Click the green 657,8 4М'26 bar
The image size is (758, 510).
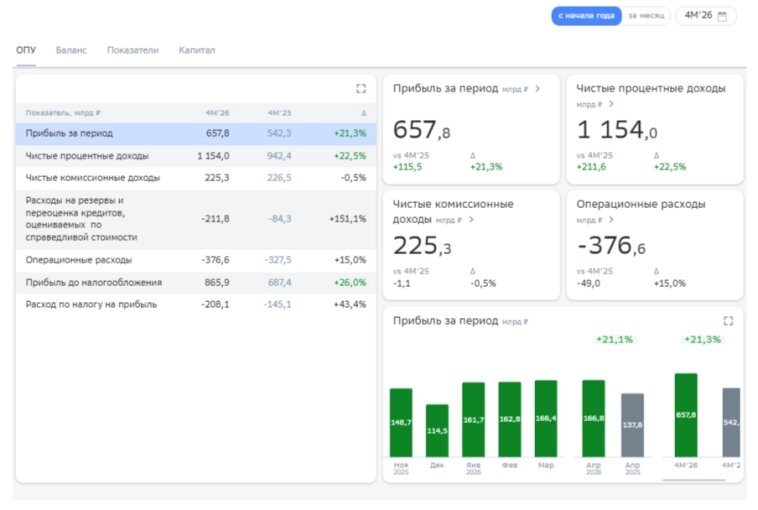pyautogui.click(x=686, y=415)
